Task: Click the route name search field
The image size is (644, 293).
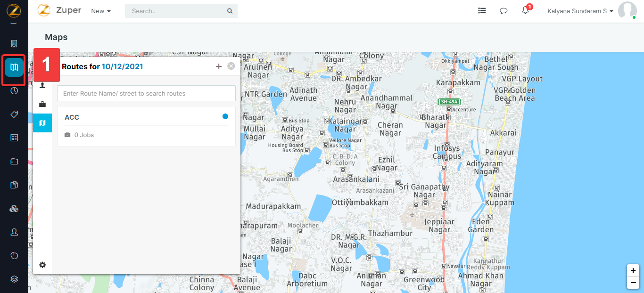Action: click(146, 93)
